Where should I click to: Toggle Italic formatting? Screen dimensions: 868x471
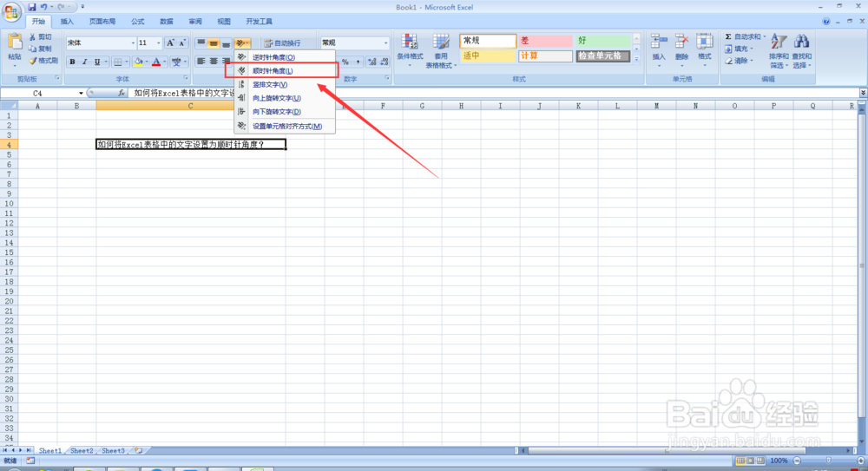85,62
